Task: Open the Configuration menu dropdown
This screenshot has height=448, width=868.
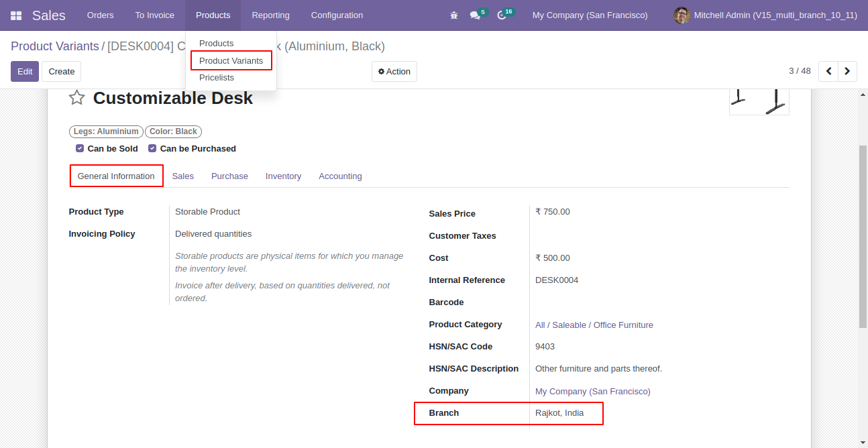Action: click(337, 15)
